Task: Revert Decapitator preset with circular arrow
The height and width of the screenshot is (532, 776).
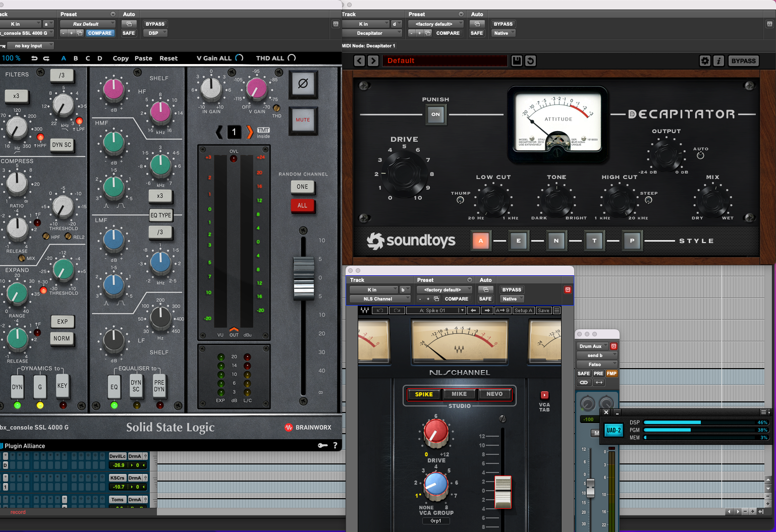Action: click(x=530, y=61)
